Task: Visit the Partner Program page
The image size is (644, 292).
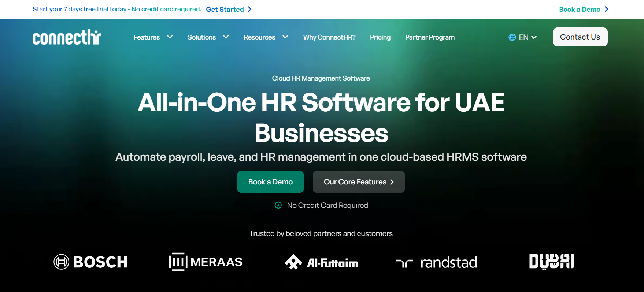Action: 430,37
